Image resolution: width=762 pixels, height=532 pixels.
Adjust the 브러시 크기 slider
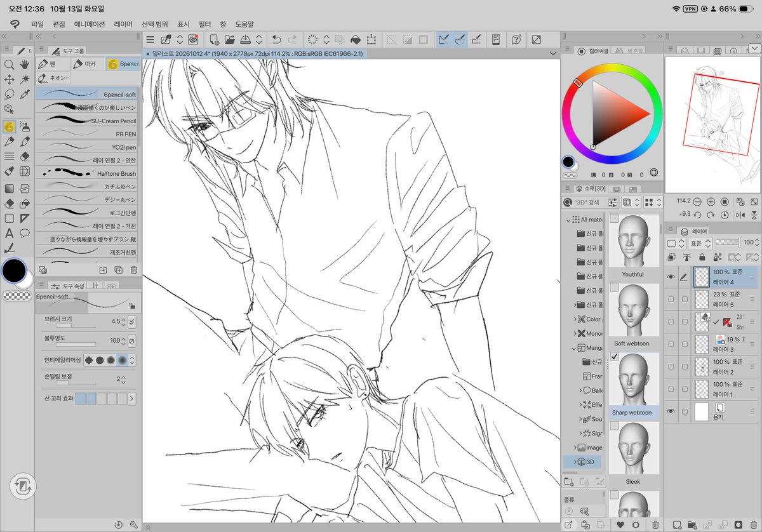tap(76, 326)
